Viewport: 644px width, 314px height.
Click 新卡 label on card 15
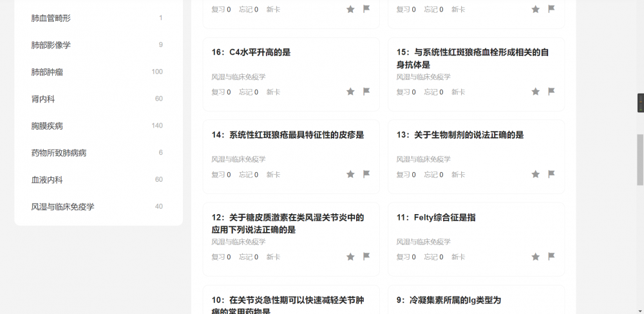pos(458,92)
